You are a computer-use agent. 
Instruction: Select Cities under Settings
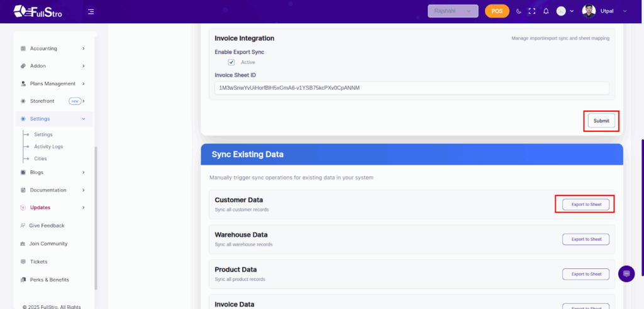click(40, 159)
